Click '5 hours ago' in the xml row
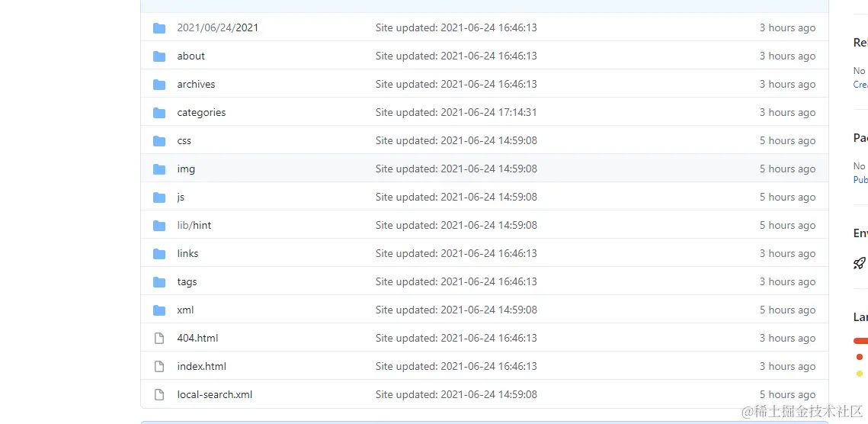 [787, 310]
